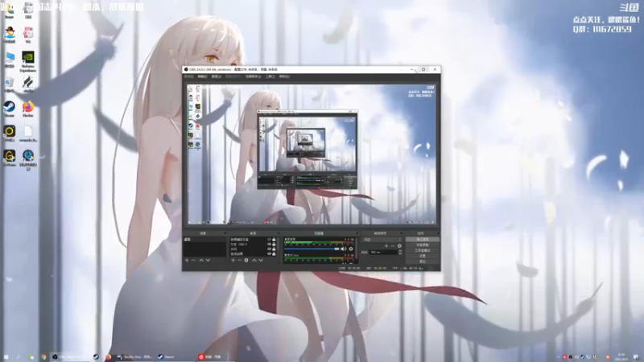Open the scene transition type dropdown
Screen dimensions: 644x362
[x=382, y=240]
